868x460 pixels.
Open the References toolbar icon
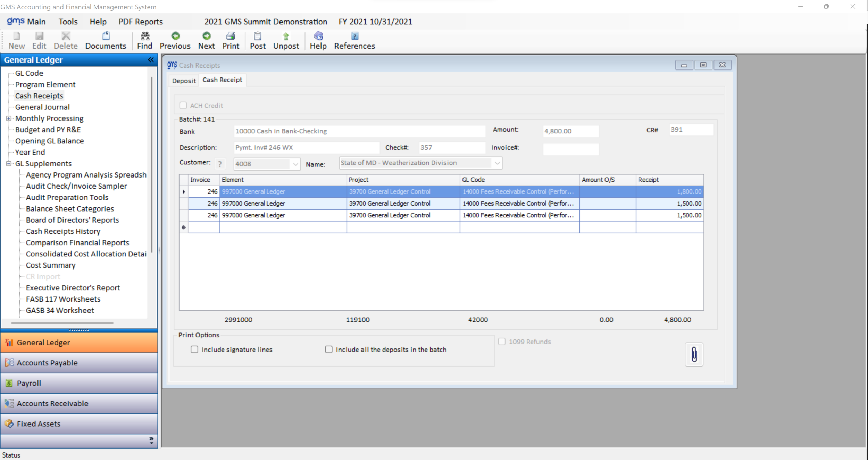[354, 36]
